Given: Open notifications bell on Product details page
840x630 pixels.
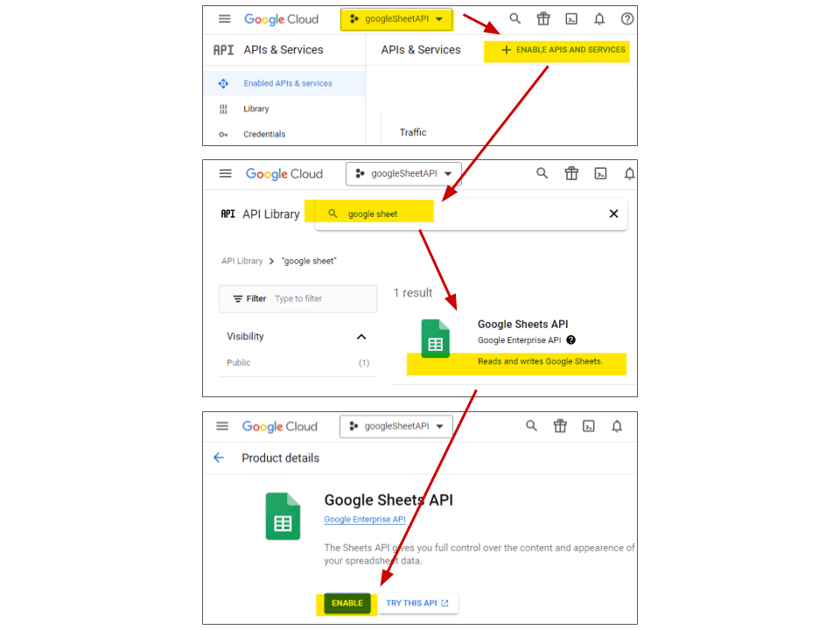Looking at the screenshot, I should (x=617, y=426).
